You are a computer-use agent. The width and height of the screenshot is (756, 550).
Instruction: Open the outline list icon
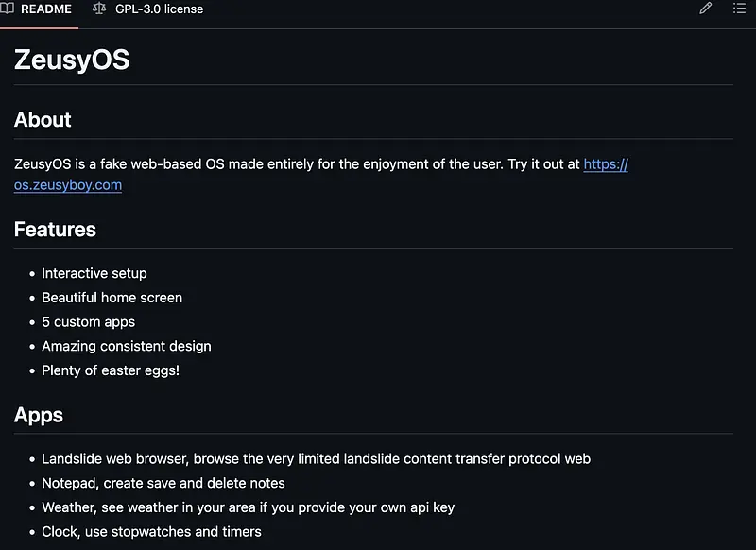click(740, 9)
